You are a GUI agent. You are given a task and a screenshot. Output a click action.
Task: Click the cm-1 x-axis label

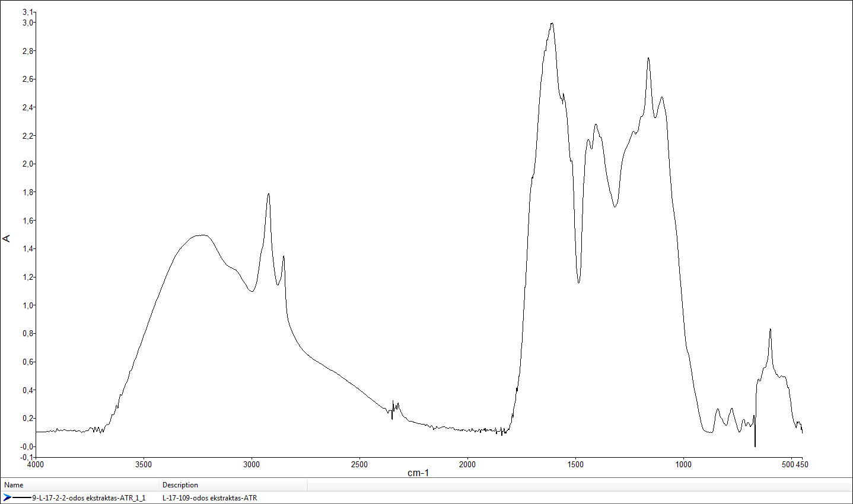coord(418,473)
